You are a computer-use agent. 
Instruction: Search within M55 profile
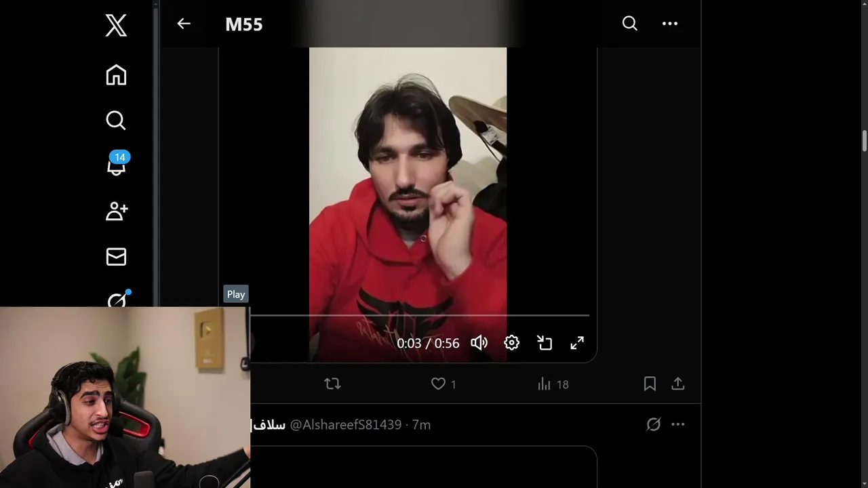point(630,24)
